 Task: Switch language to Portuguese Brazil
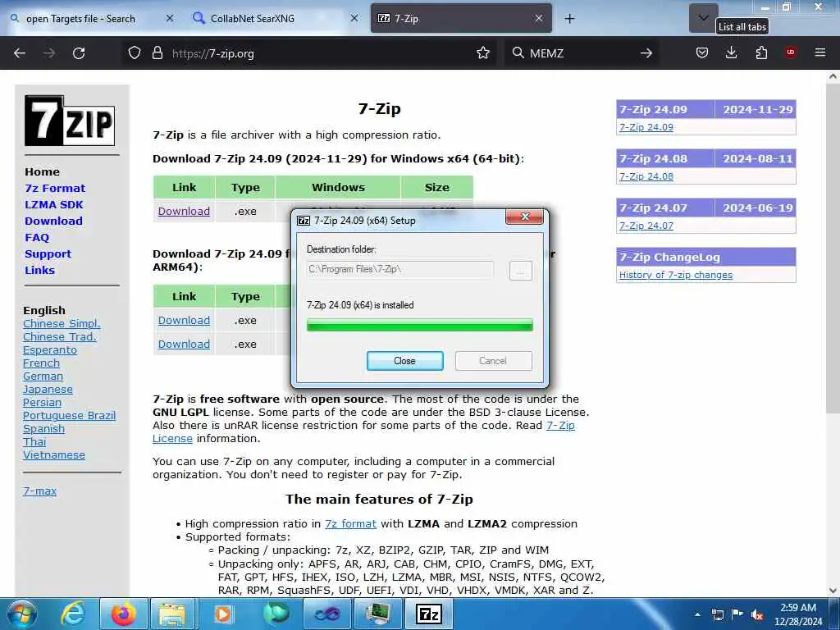tap(69, 415)
